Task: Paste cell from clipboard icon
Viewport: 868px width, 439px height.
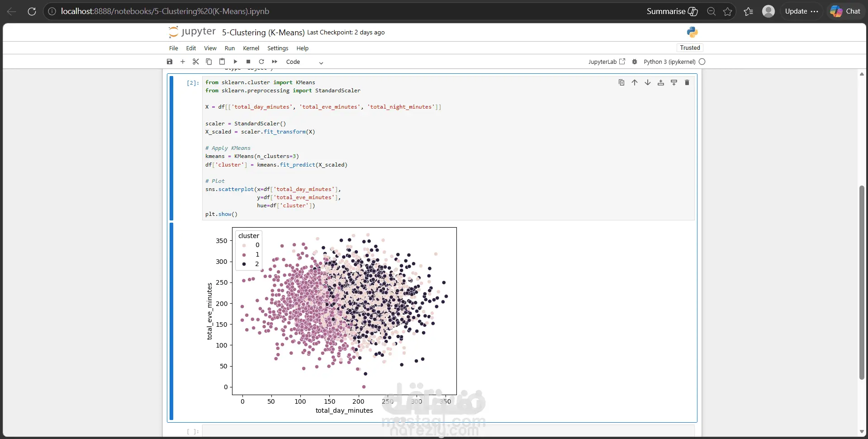Action: pyautogui.click(x=222, y=62)
